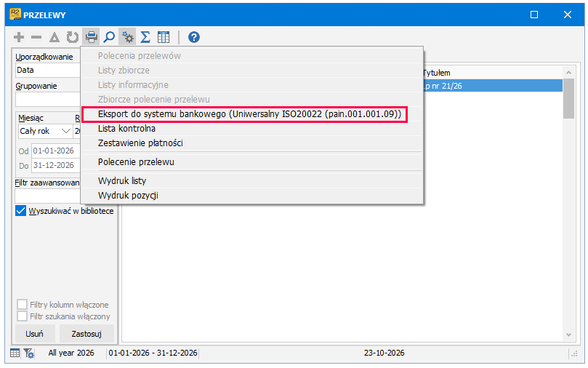This screenshot has width=588, height=368.
Task: Click disabled Listy zbiorcze menu entry
Action: click(x=252, y=71)
